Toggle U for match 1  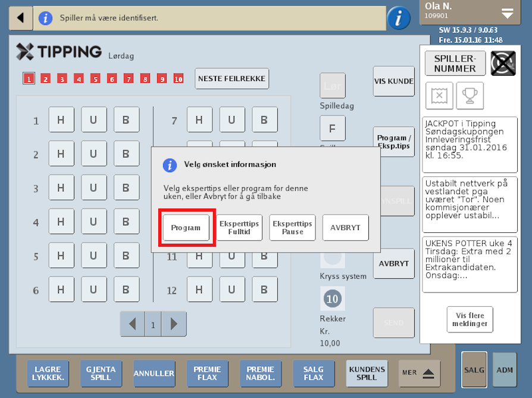[x=93, y=120]
